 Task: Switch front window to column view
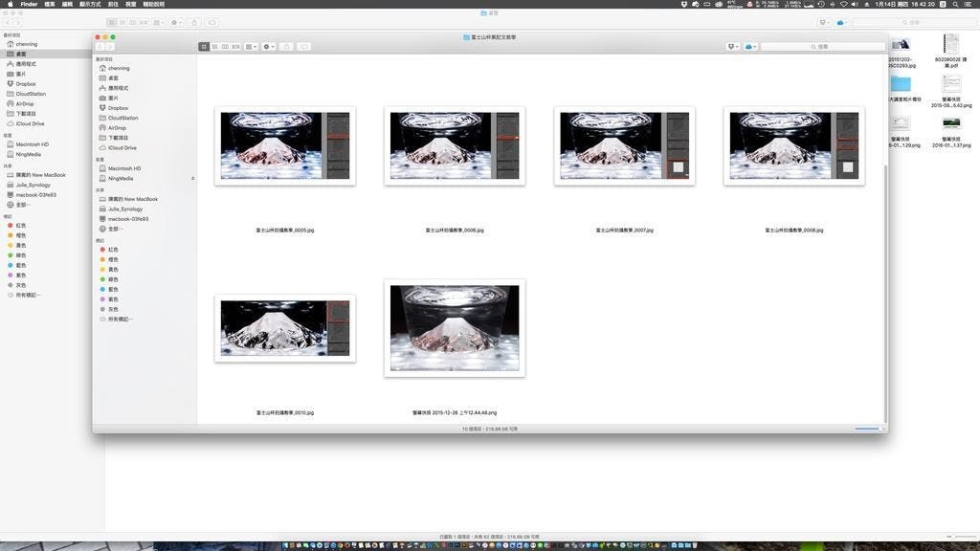225,47
